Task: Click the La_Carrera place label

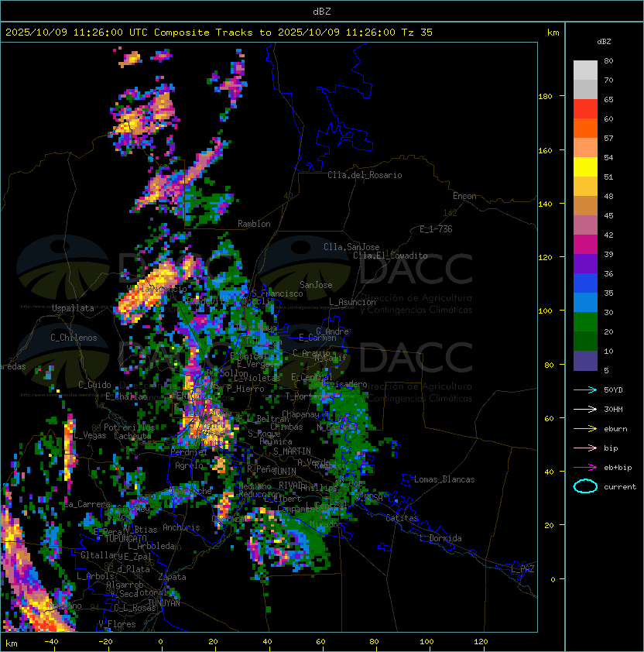Action: (87, 504)
